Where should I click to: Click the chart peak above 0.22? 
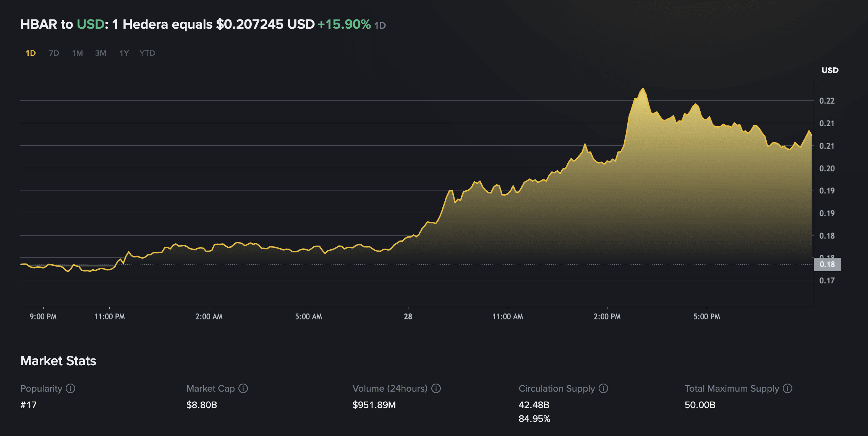pos(643,89)
